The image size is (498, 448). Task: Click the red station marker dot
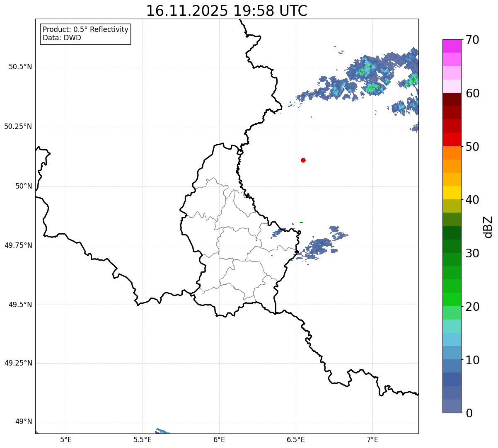point(303,160)
